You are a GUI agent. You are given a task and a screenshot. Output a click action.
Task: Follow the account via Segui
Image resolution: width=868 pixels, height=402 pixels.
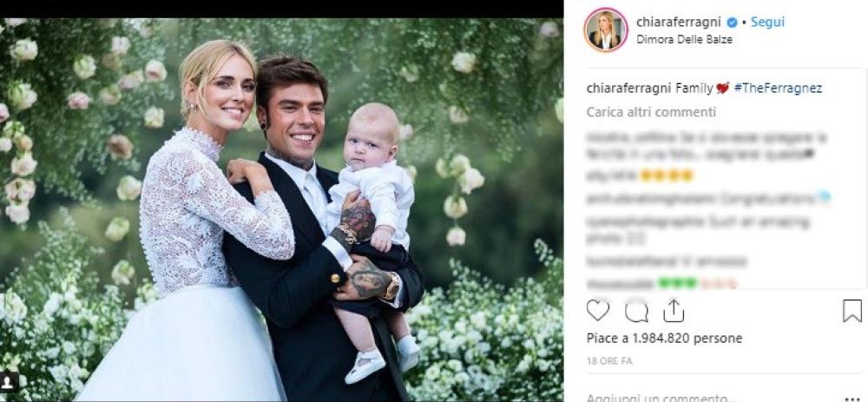767,23
